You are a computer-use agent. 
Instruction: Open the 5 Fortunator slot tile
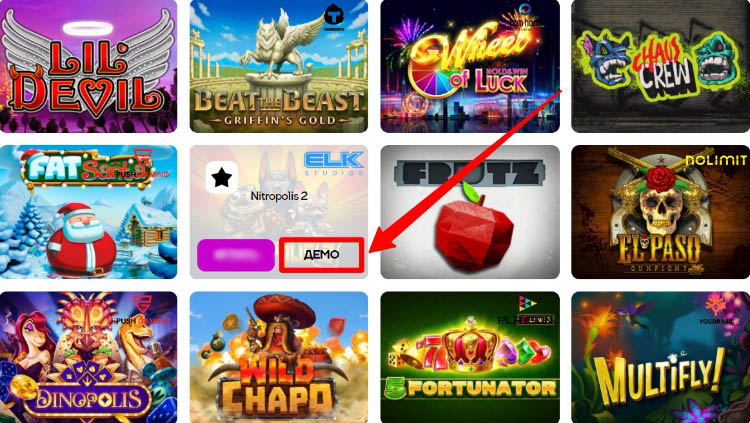pyautogui.click(x=470, y=357)
